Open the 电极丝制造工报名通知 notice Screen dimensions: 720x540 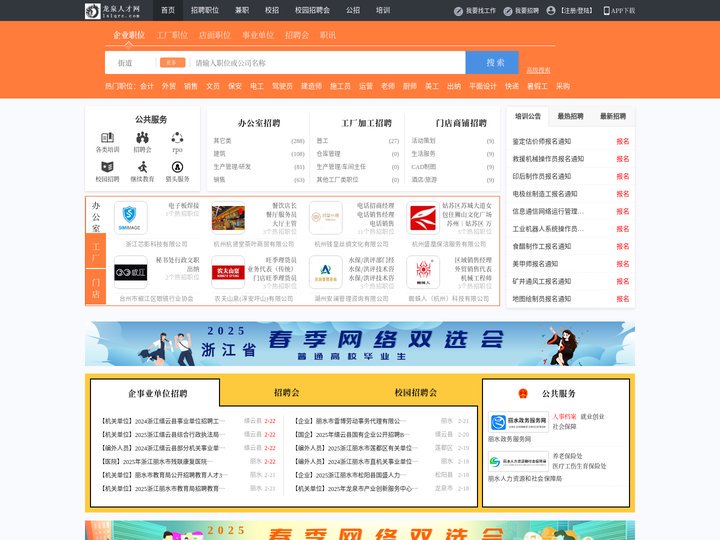pos(545,194)
